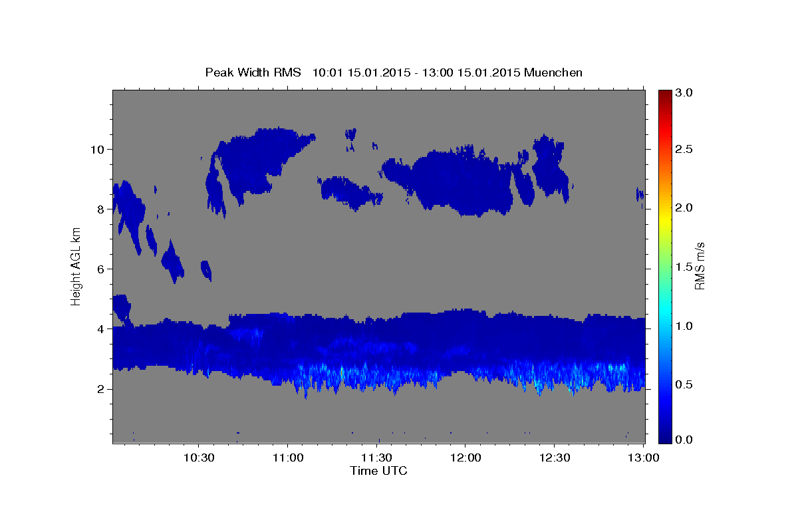Click the 'Height AGL km' axis label
The width and height of the screenshot is (798, 532).
click(76, 266)
